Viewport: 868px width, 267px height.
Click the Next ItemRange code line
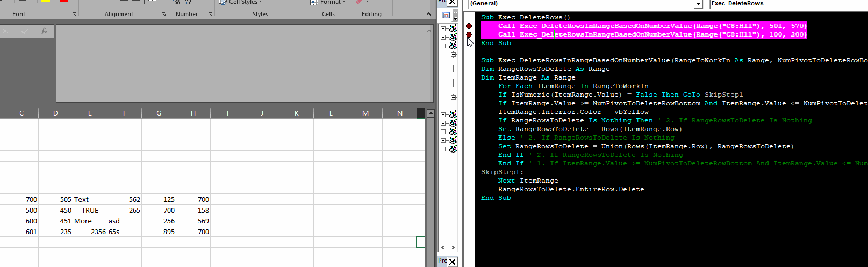[x=528, y=181]
